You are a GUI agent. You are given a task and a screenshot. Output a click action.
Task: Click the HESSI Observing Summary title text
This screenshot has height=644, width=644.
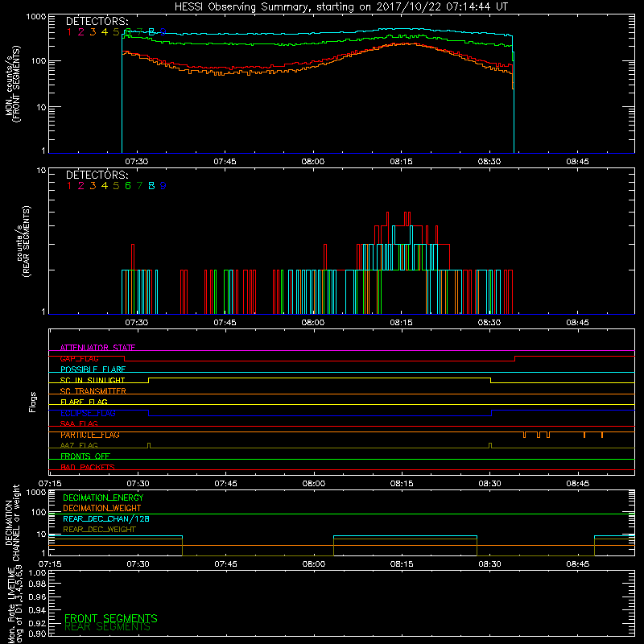[x=341, y=7]
